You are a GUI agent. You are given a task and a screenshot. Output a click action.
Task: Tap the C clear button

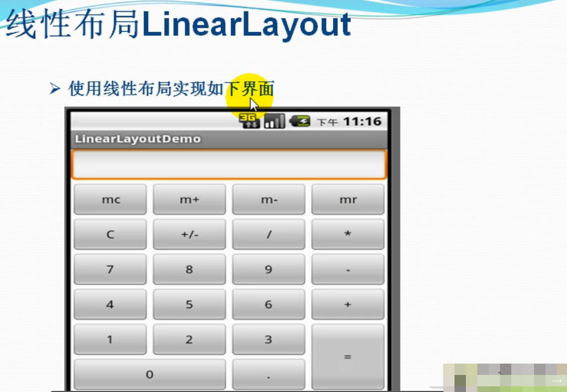click(x=110, y=234)
